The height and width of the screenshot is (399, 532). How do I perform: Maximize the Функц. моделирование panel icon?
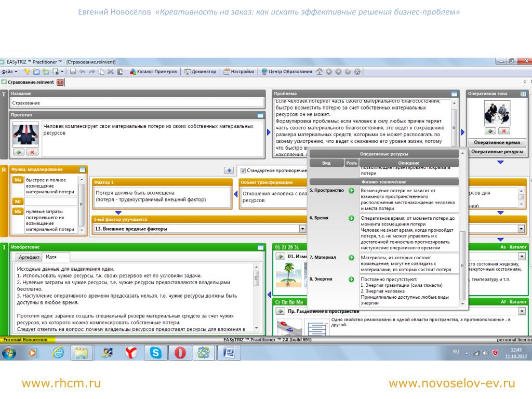click(x=82, y=169)
